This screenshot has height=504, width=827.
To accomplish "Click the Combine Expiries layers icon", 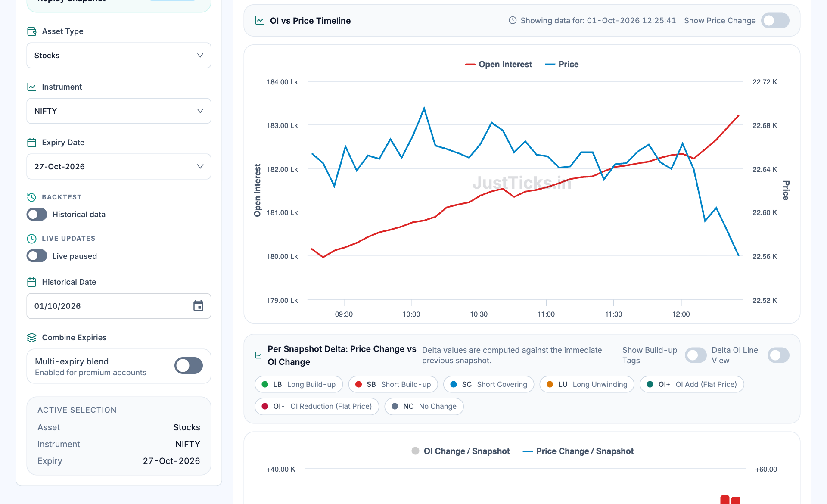I will click(32, 338).
